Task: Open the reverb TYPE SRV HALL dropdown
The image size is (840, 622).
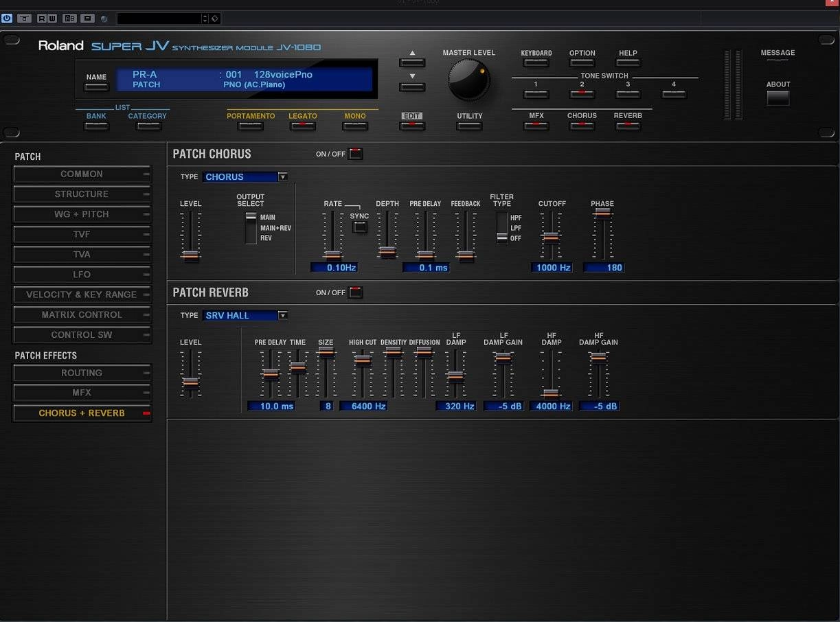Action: 245,316
